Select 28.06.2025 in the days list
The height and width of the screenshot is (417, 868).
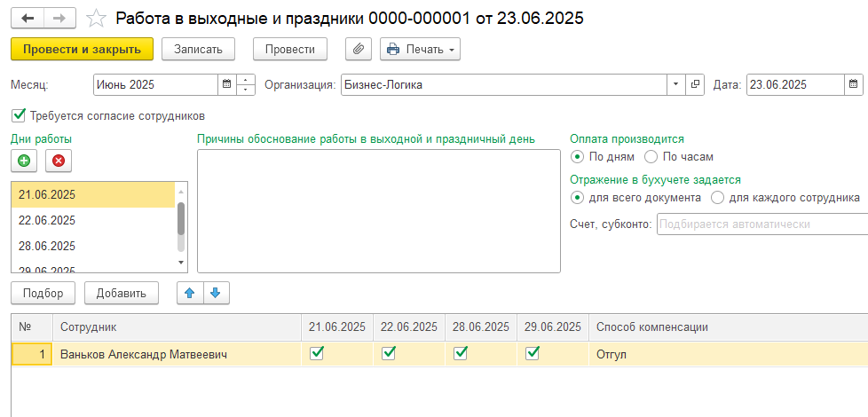(x=93, y=246)
